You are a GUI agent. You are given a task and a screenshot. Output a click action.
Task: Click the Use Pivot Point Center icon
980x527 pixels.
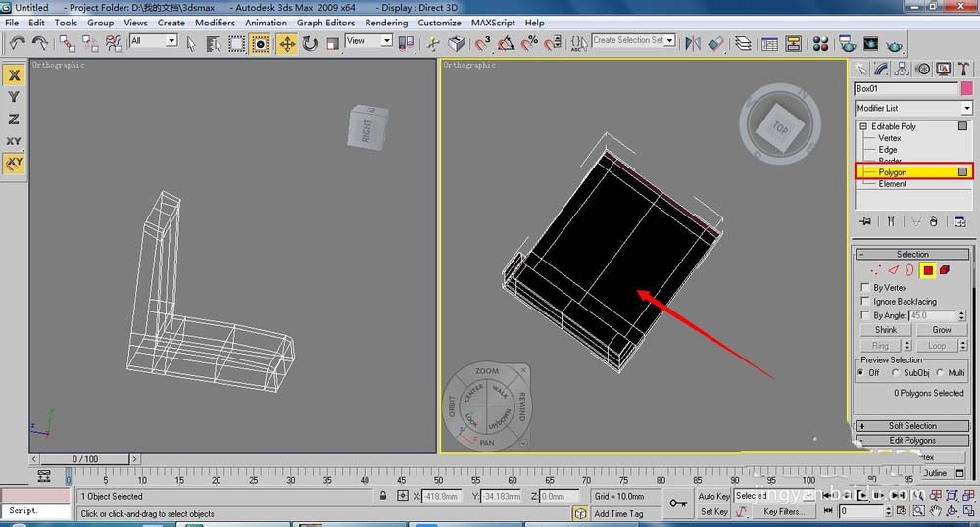[x=407, y=43]
